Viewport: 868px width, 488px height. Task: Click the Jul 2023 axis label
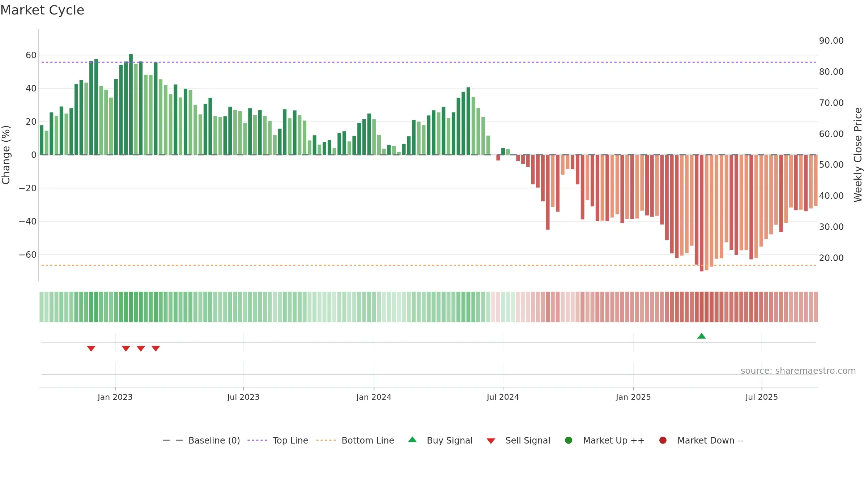pos(243,397)
